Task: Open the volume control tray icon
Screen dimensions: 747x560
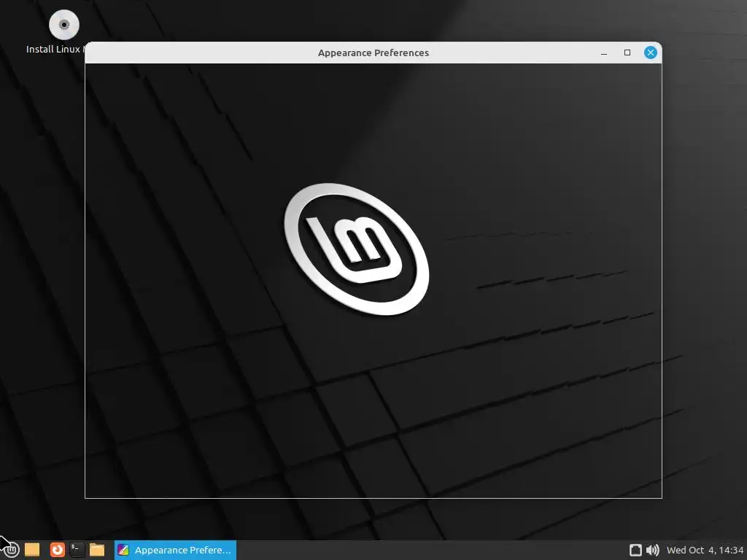Action: coord(653,550)
